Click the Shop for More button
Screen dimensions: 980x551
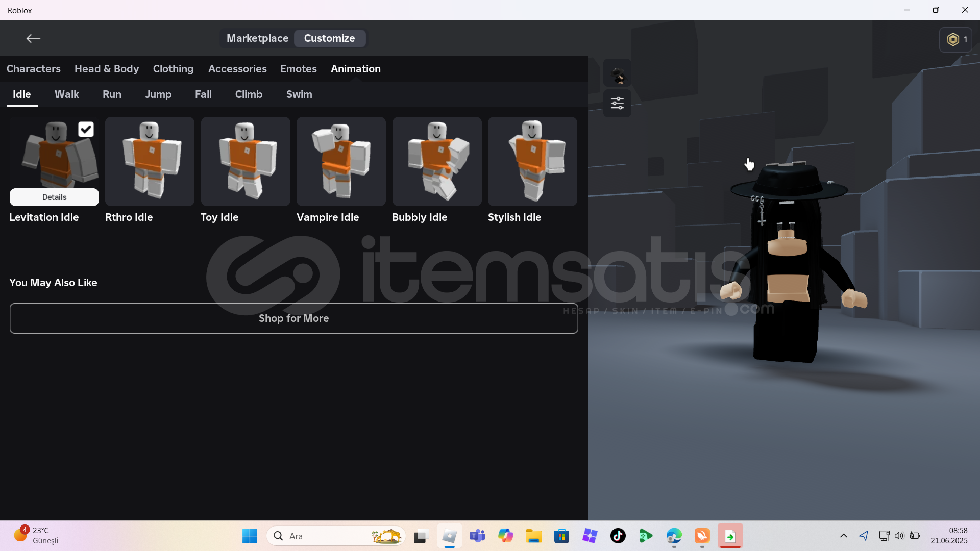coord(294,318)
